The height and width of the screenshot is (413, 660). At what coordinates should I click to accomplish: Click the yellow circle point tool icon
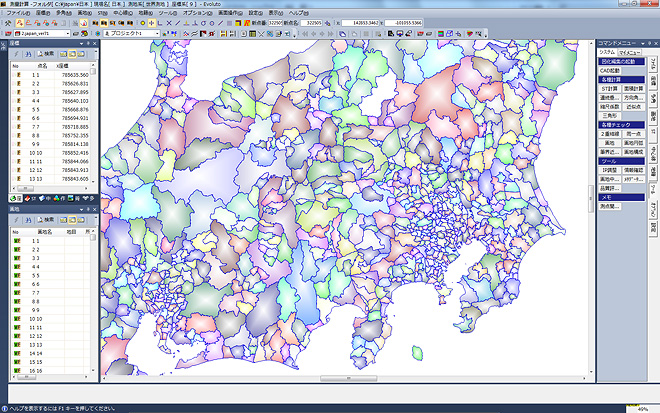(x=143, y=23)
